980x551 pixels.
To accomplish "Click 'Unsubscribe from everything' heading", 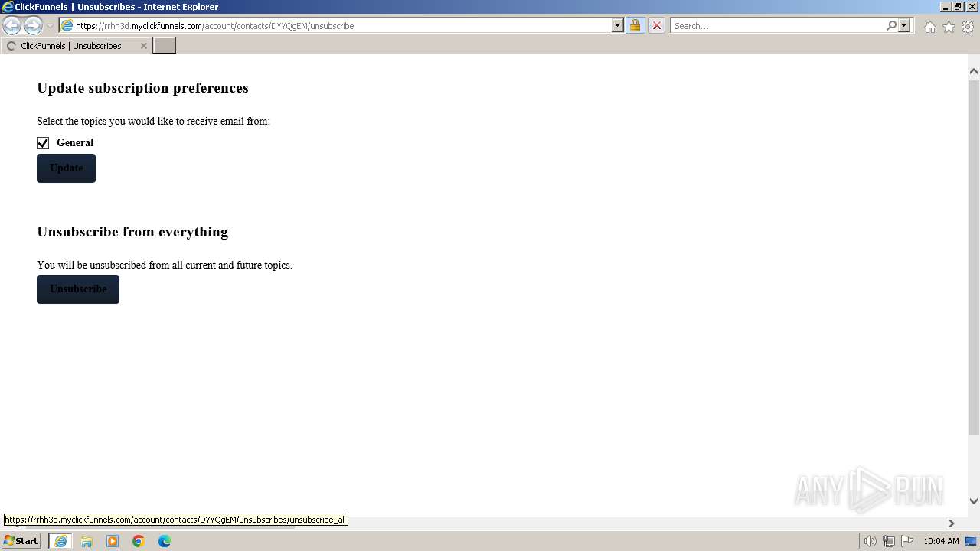I will pyautogui.click(x=132, y=232).
